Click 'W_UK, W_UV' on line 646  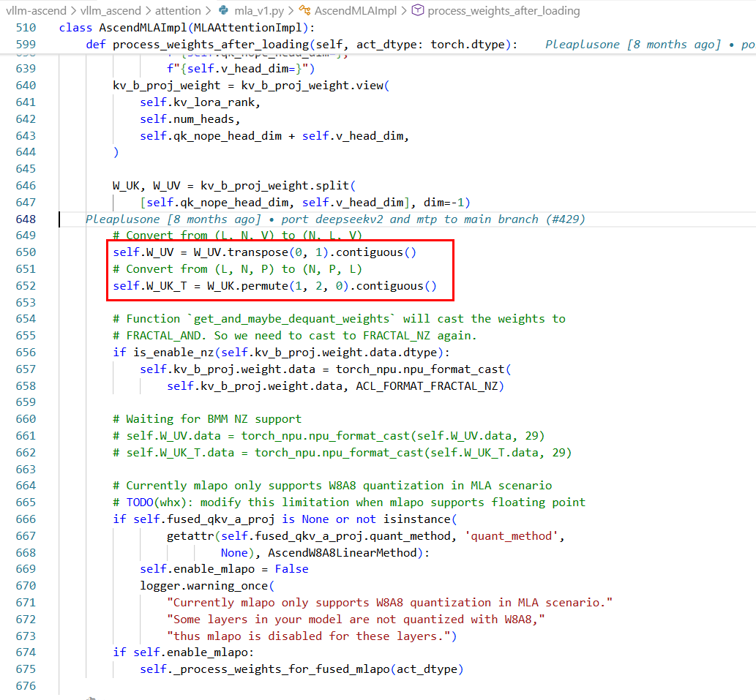(146, 186)
